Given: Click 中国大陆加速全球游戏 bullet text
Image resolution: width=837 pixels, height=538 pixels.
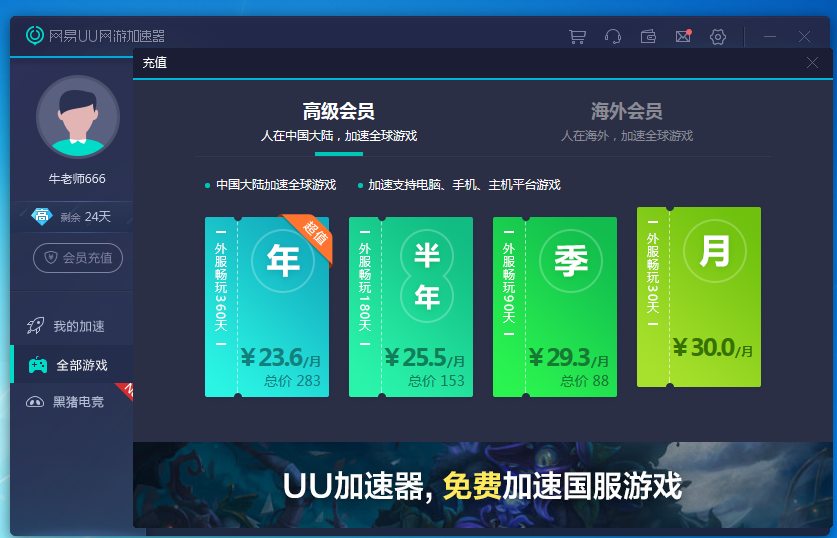Looking at the screenshot, I should pos(276,185).
